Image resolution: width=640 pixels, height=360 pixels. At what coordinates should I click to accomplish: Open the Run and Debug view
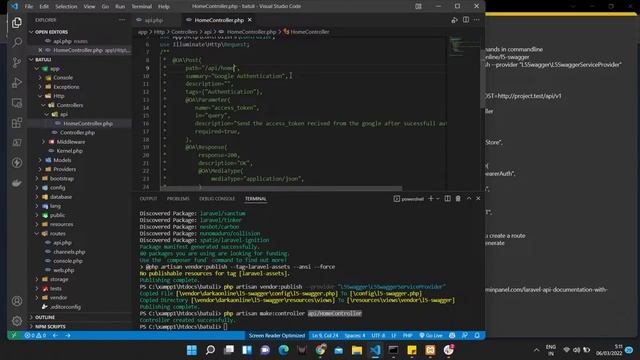tap(17, 82)
